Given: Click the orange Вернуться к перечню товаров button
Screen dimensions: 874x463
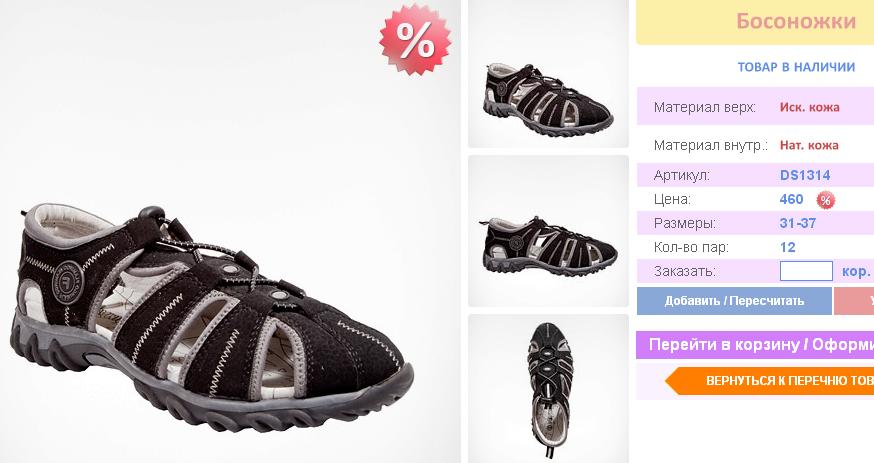Looking at the screenshot, I should pos(770,381).
